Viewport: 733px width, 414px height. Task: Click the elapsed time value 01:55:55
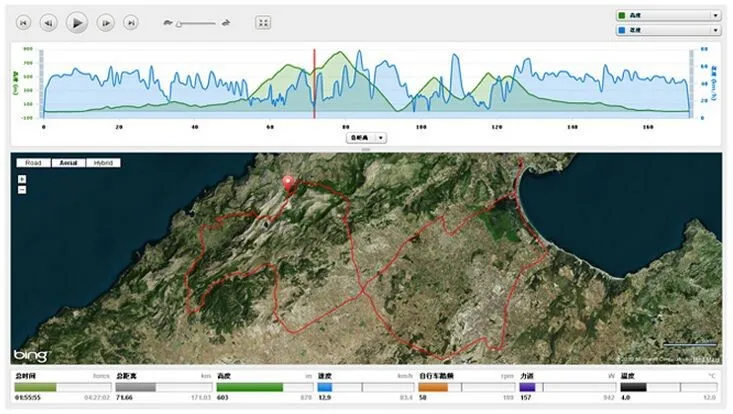(x=28, y=398)
